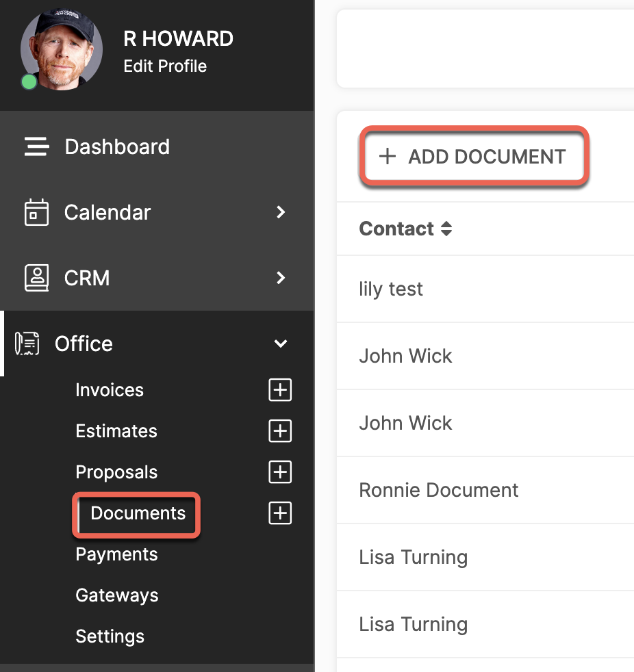Select the Ronnie Document contact row

(485, 490)
